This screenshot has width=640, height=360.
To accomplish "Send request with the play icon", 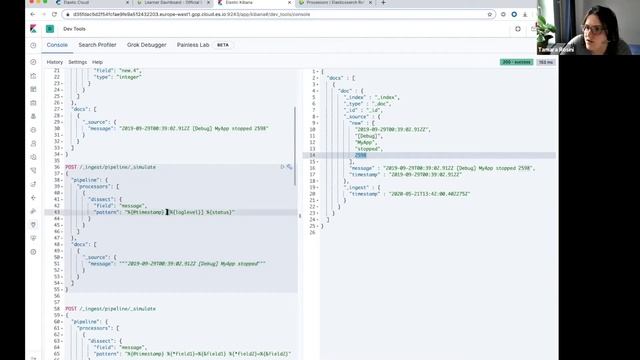I will [x=282, y=167].
